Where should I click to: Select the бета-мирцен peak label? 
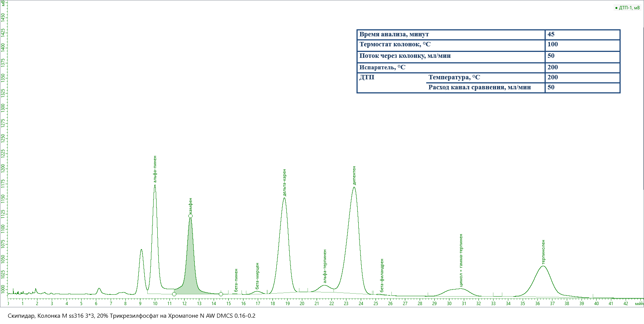(257, 276)
